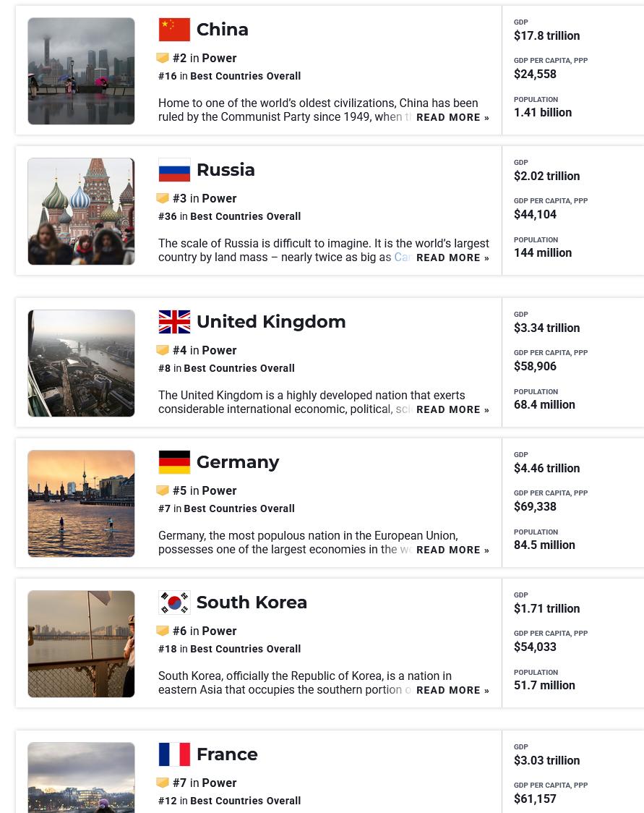
Task: Click Russia's #3 in Power ranking link
Action: click(x=205, y=198)
